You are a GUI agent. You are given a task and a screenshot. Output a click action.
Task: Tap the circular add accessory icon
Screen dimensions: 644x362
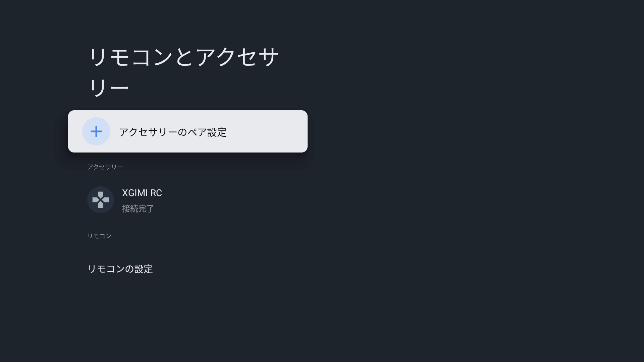click(x=96, y=131)
